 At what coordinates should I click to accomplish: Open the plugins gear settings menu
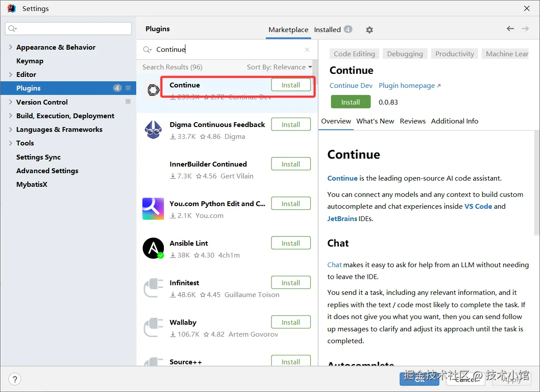(370, 30)
